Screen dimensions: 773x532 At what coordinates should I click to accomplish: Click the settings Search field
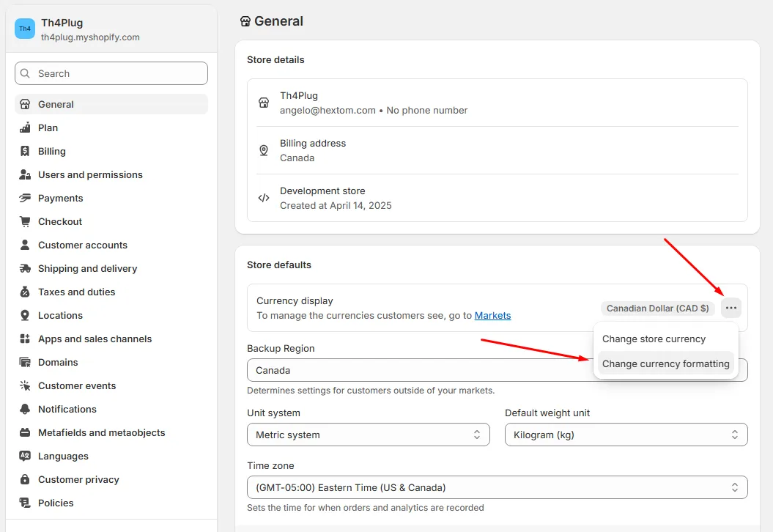click(x=111, y=73)
